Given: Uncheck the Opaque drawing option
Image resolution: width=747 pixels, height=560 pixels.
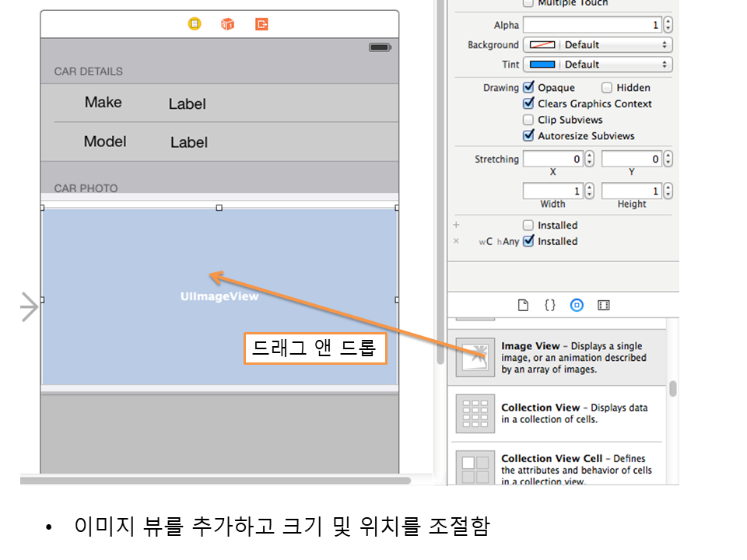Looking at the screenshot, I should (529, 88).
